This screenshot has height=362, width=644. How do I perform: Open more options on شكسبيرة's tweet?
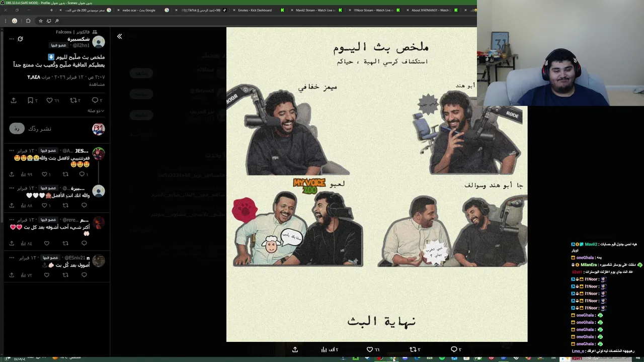coord(12,39)
